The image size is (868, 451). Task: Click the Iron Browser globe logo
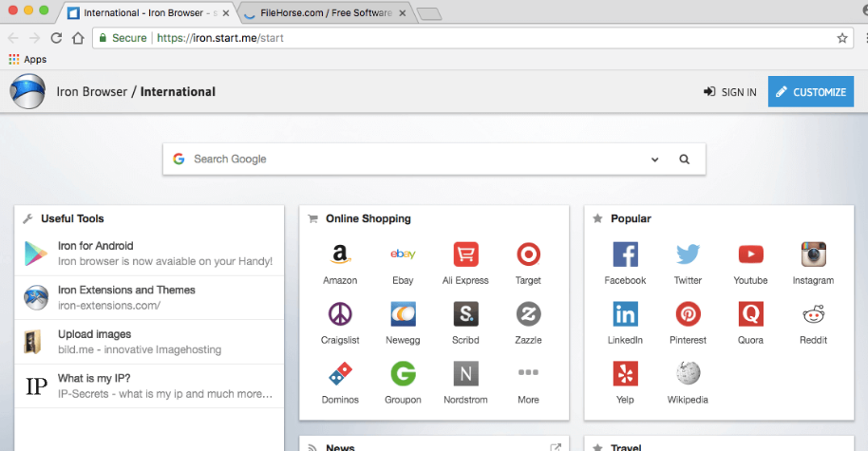(28, 92)
